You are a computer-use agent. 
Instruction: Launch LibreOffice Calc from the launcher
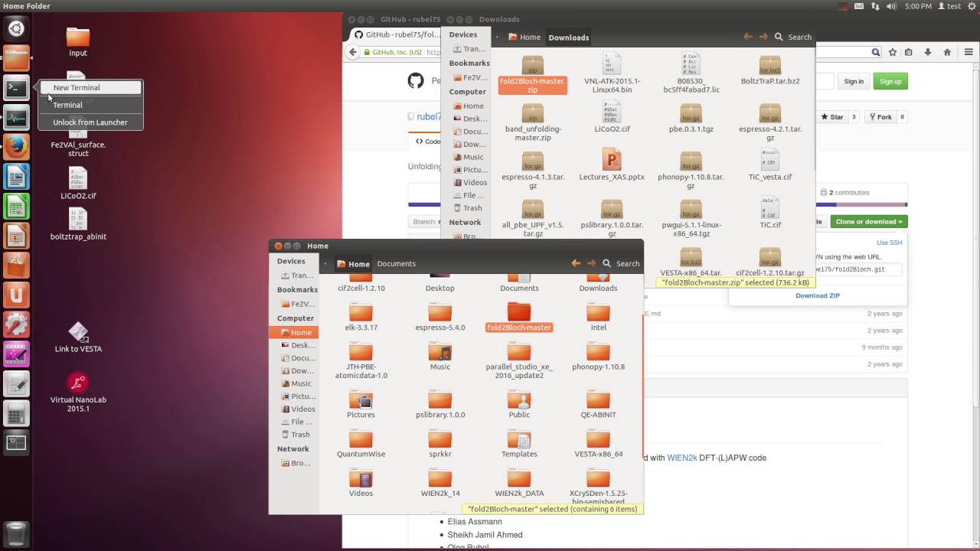[x=16, y=206]
